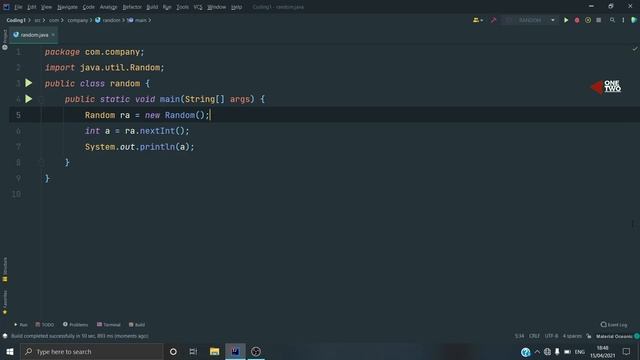This screenshot has height=360, width=640.
Task: Click line number 7 in the gutter
Action: point(18,147)
